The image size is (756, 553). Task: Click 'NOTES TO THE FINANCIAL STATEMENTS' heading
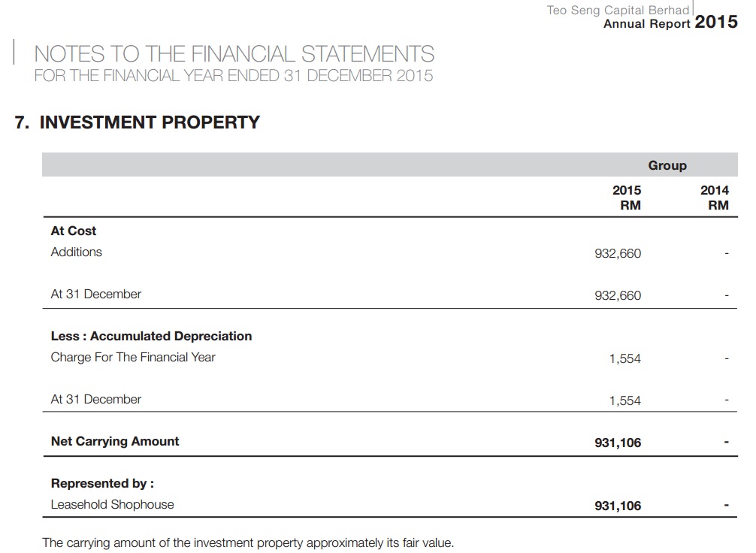234,54
